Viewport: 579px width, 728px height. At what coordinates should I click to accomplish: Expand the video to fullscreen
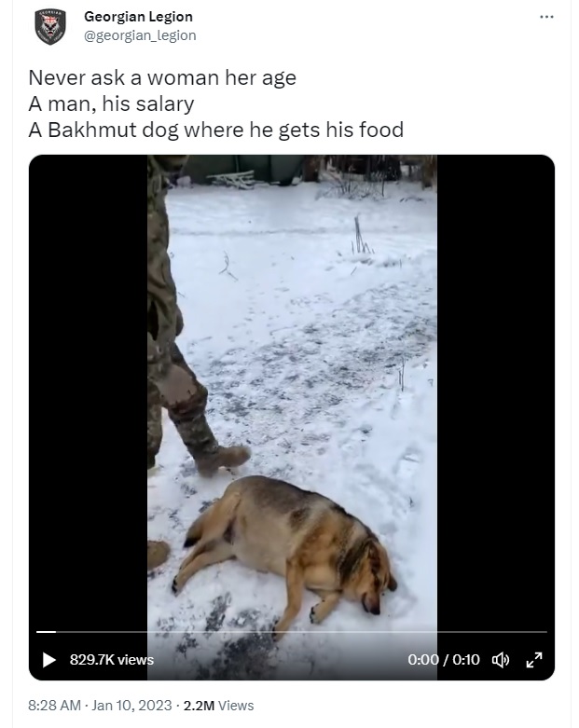(534, 659)
